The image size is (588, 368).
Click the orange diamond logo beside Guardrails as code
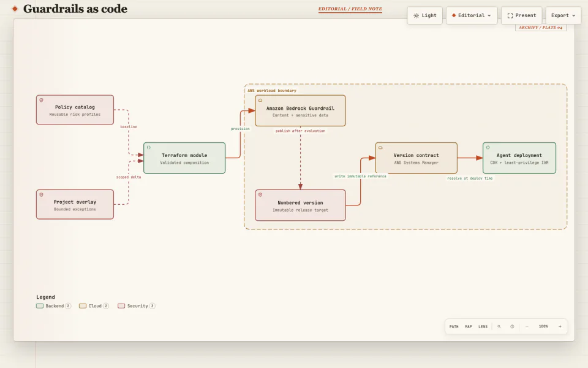15,9
